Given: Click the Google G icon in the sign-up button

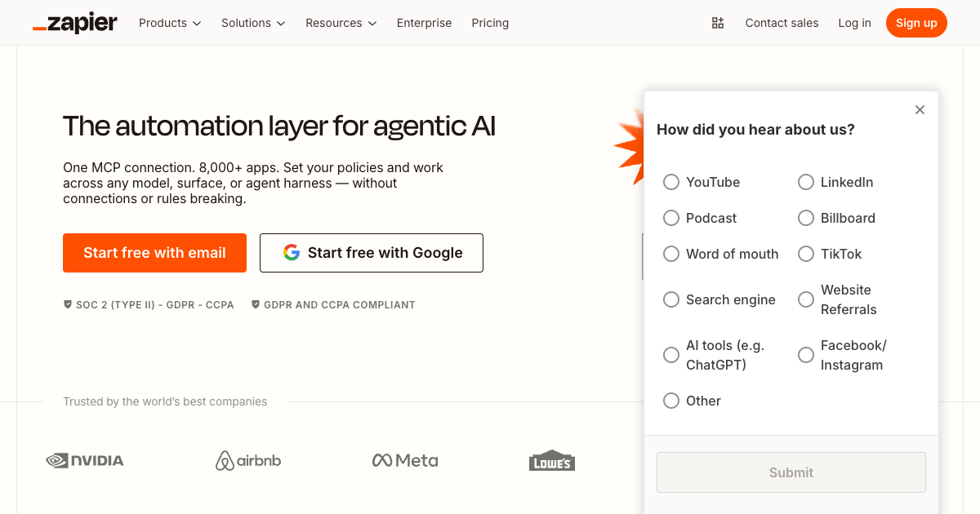Looking at the screenshot, I should (x=292, y=253).
